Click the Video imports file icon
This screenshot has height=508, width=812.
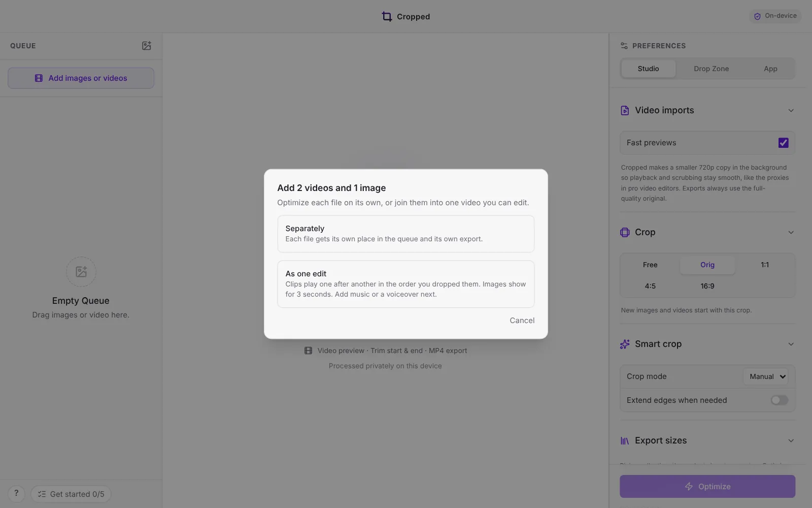pos(625,110)
